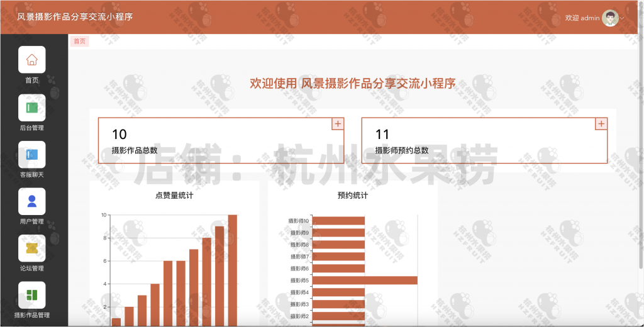
Task: Click the 摄影师5 axis label
Action: (299, 280)
